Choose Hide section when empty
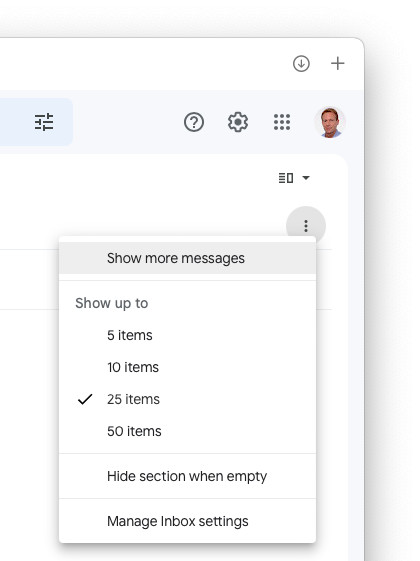Viewport: 420px width, 561px height. pyautogui.click(x=187, y=476)
